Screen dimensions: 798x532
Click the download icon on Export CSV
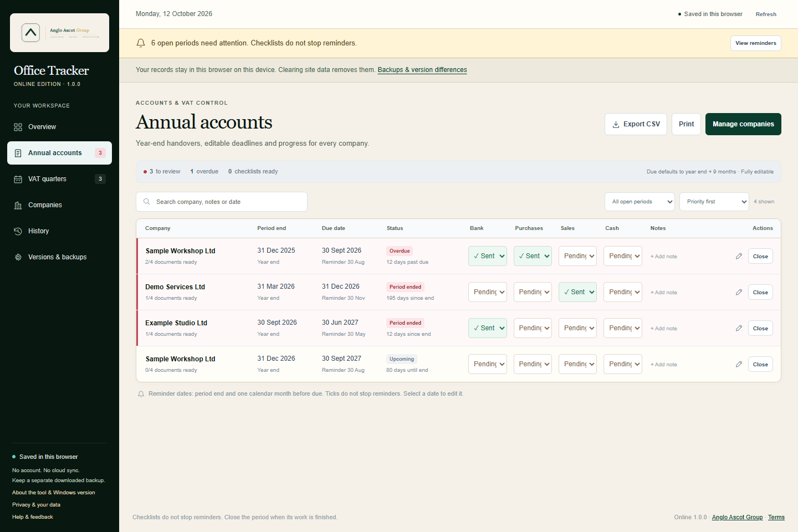click(616, 125)
